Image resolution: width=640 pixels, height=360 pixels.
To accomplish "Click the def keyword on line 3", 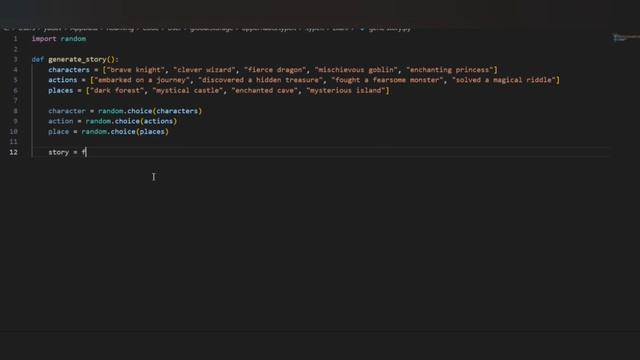I will click(38, 60).
